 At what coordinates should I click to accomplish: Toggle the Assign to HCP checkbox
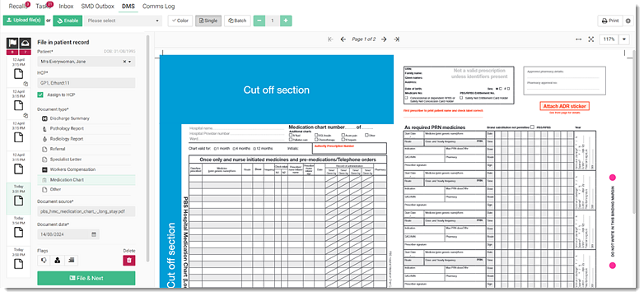(40, 95)
